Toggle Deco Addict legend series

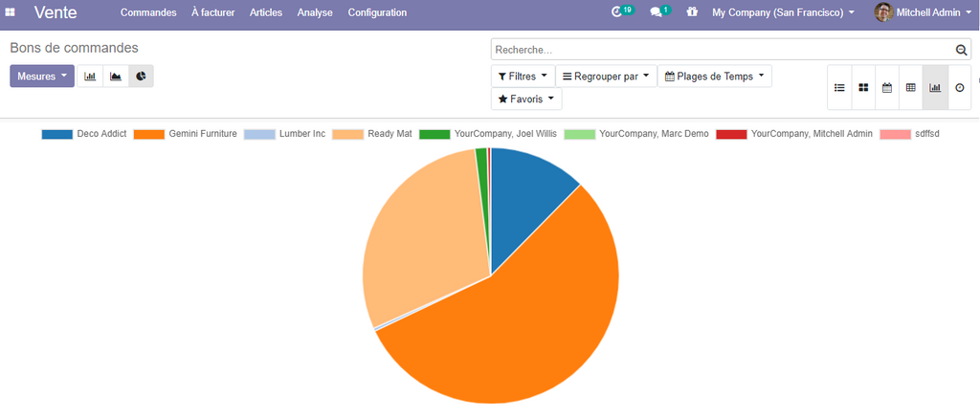pyautogui.click(x=84, y=134)
